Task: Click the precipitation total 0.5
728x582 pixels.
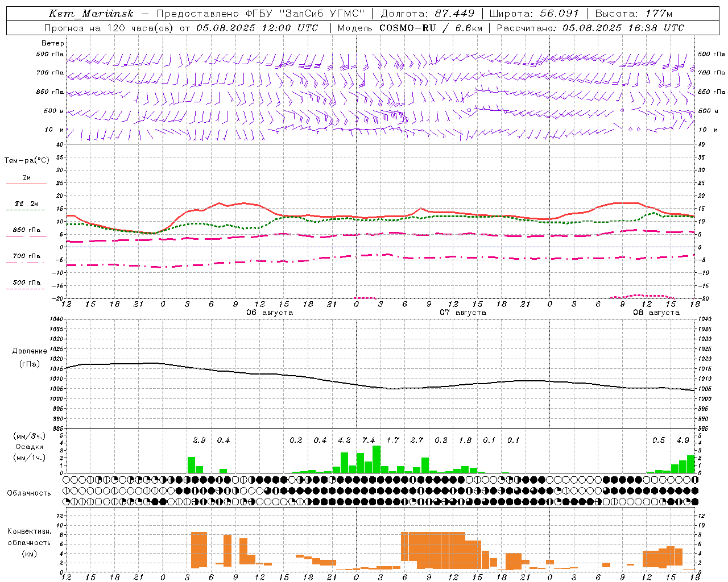Action: point(659,440)
